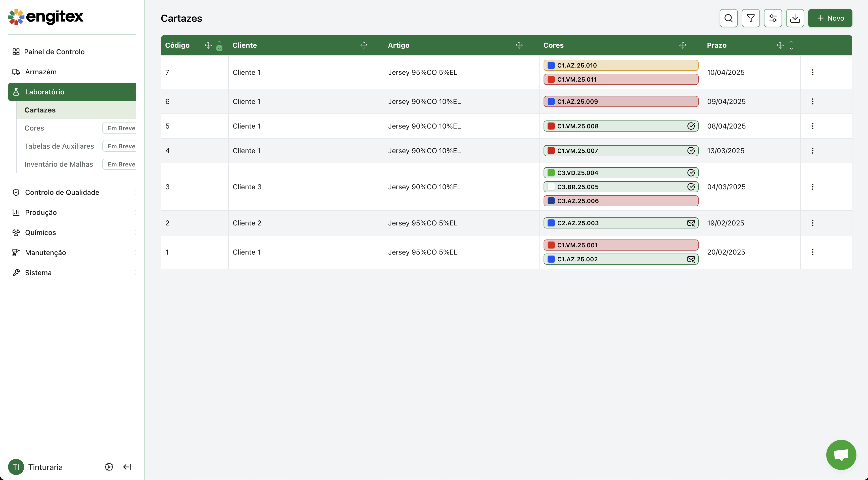Click the move handle on Cliente column

[x=364, y=45]
